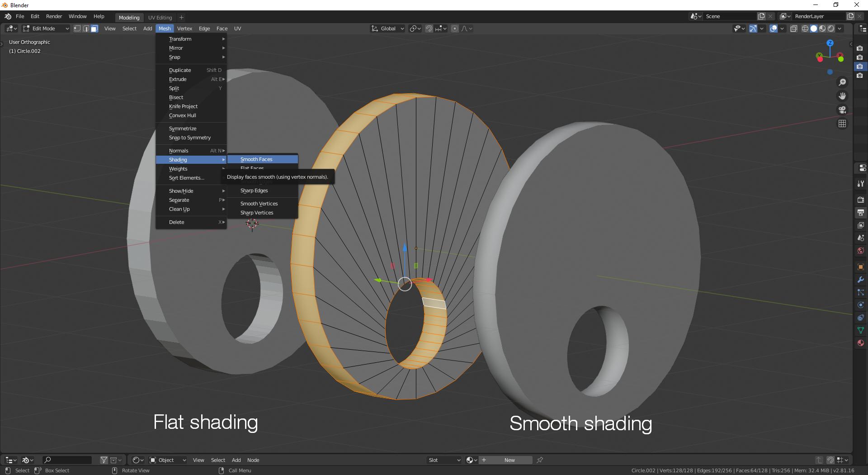Open the Mesh menu in the header
Screen dimensions: 868x475
tap(165, 28)
